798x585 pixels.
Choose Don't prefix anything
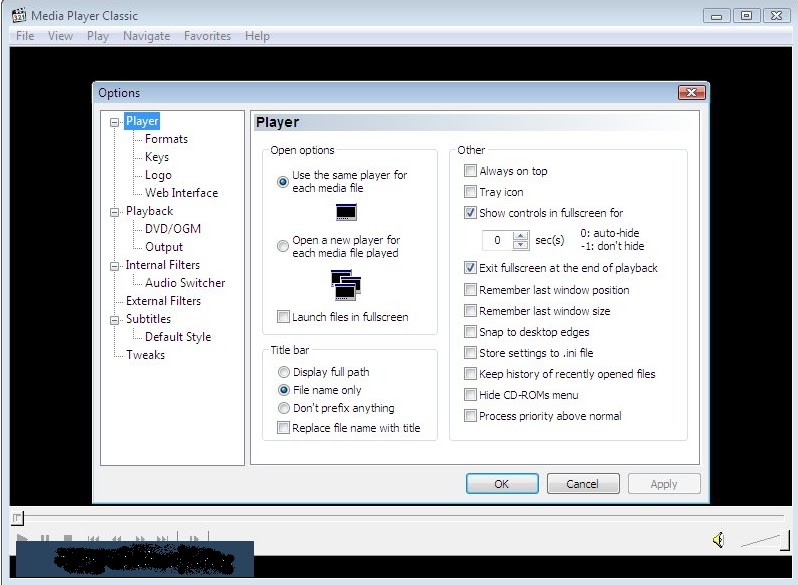point(283,408)
